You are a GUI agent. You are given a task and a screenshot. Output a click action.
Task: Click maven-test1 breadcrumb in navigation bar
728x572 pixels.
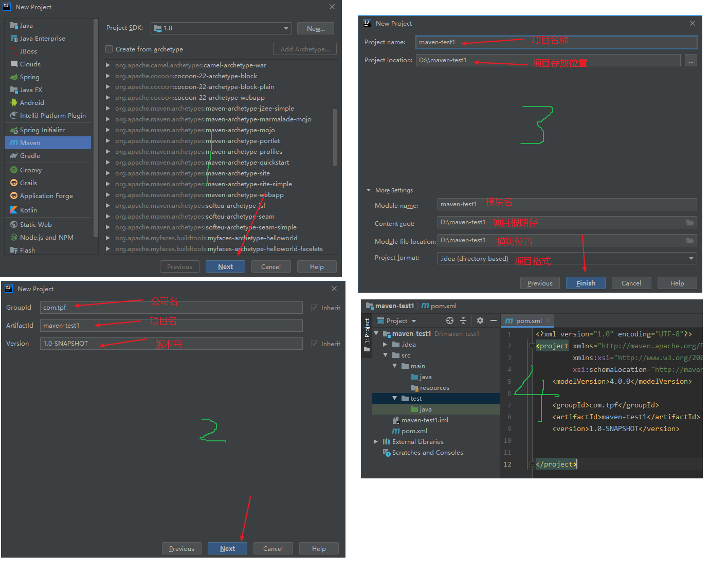(x=390, y=306)
